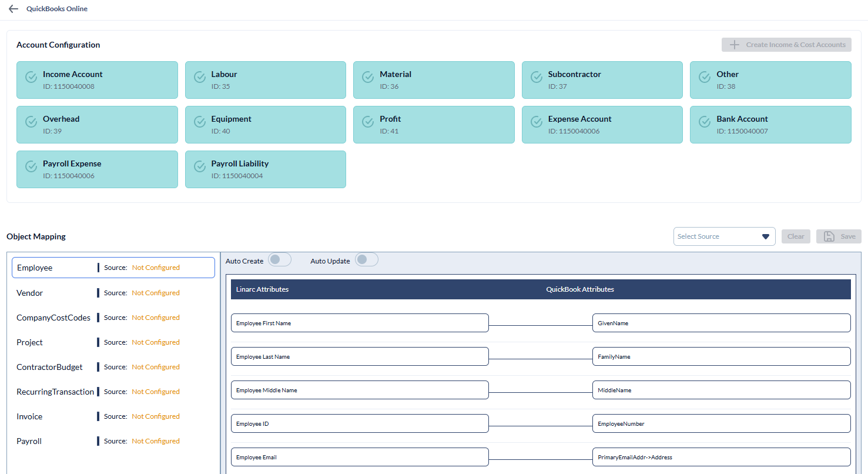
Task: Click the Employee Email attribute field
Action: click(x=360, y=457)
